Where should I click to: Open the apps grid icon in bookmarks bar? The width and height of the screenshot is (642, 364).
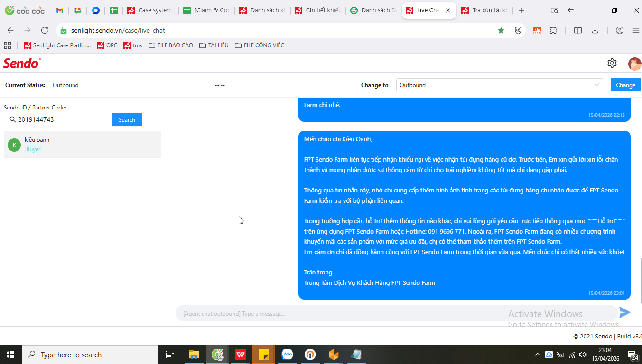coord(8,45)
